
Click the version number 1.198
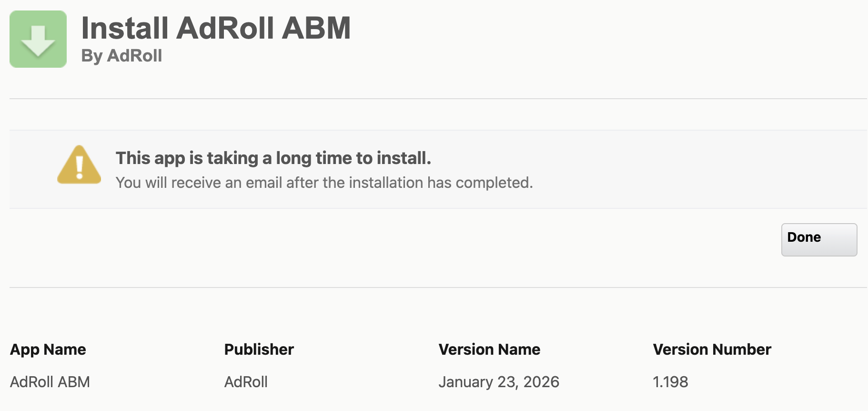[x=670, y=382]
